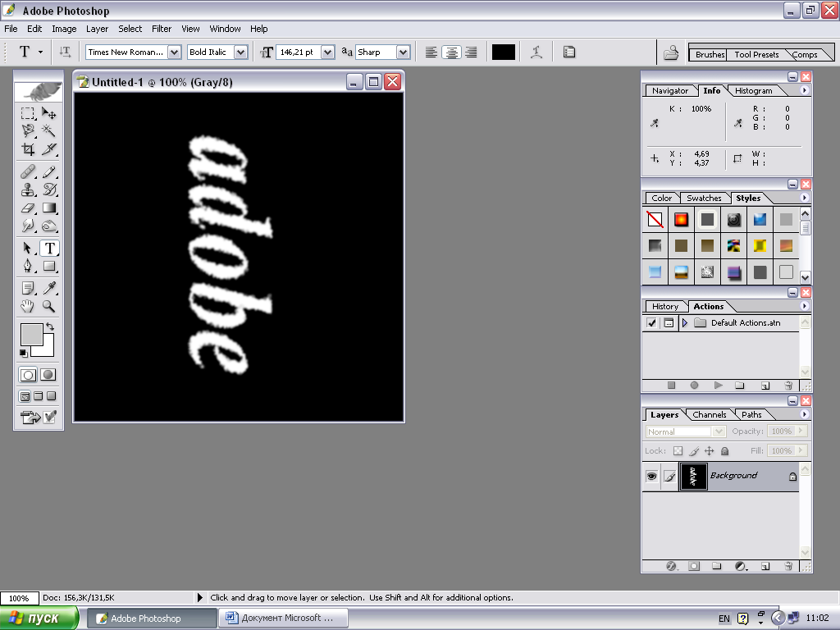
Task: Click Brushes tab in palette well
Action: pyautogui.click(x=710, y=55)
